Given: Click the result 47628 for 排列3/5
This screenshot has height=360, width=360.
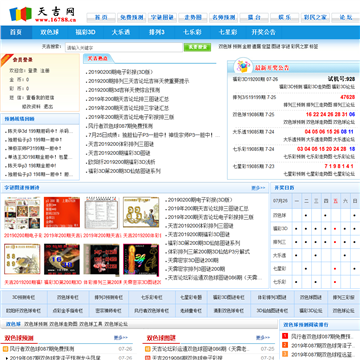Looking at the screenshot, I should coord(347,97).
